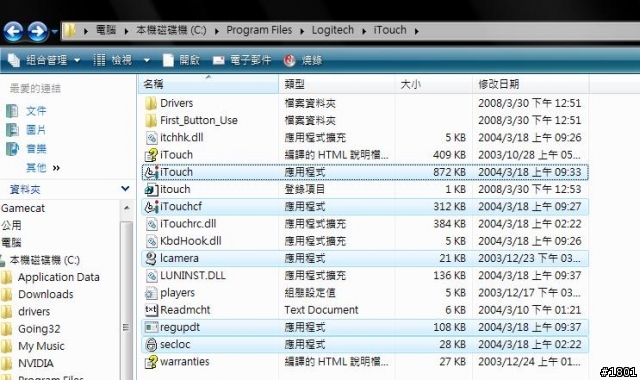Screen dimensions: 640x380
Task: Select the regupdt application icon
Action: click(x=151, y=327)
